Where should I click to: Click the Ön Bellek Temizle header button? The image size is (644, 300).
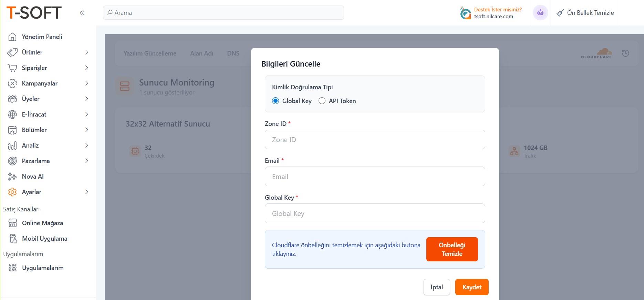click(x=585, y=13)
